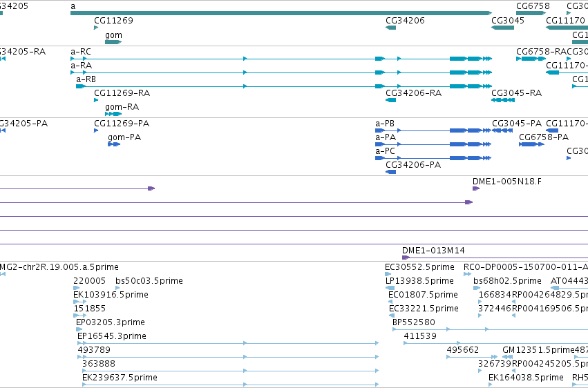Click coding sequence a-PC

433,158
